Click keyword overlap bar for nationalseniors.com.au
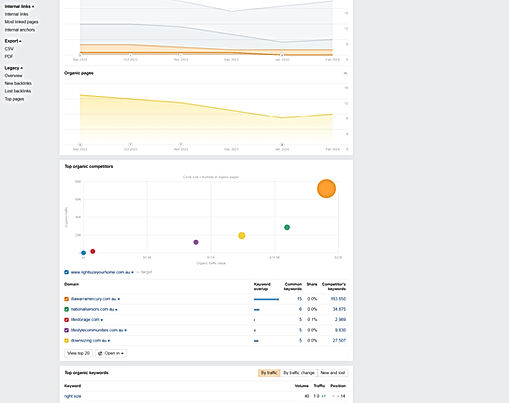Screen dimensions: 509x403 (257, 310)
